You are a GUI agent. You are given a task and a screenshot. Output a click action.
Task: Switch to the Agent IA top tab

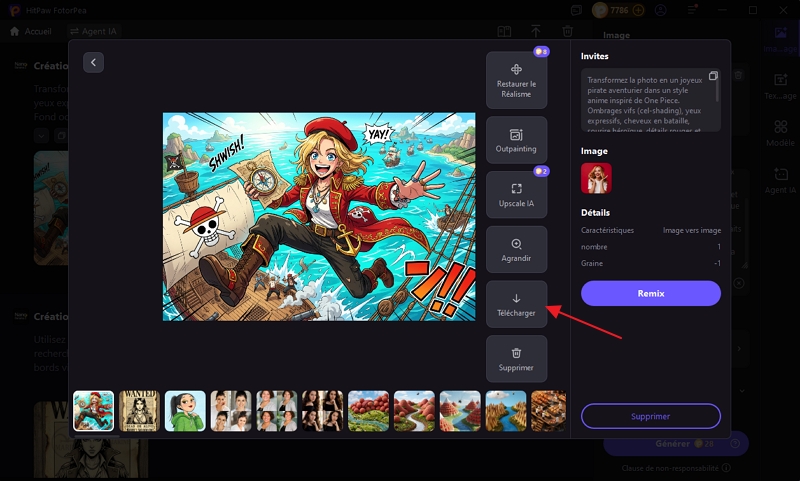tap(93, 31)
